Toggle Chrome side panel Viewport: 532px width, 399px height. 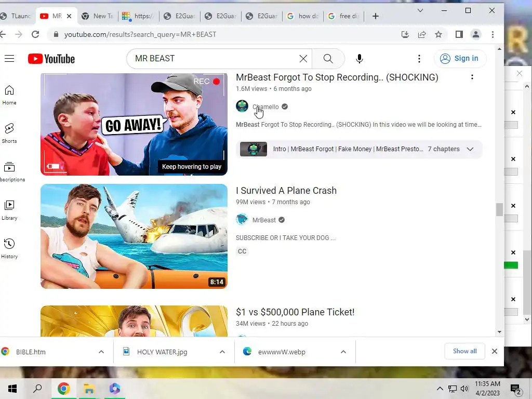(459, 34)
